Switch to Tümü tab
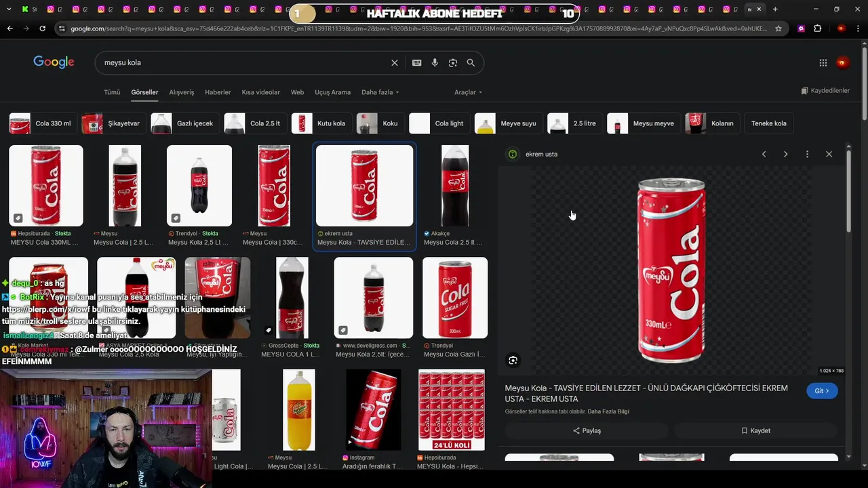Viewport: 868px width, 488px height. click(x=112, y=92)
